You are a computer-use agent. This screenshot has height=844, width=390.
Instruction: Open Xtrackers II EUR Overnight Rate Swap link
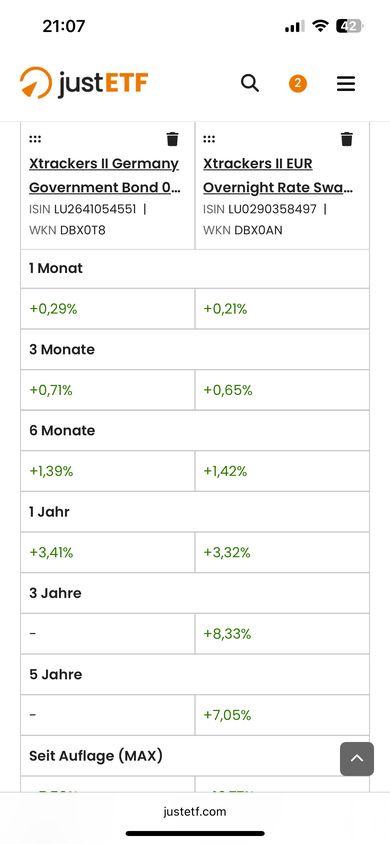pyautogui.click(x=278, y=175)
